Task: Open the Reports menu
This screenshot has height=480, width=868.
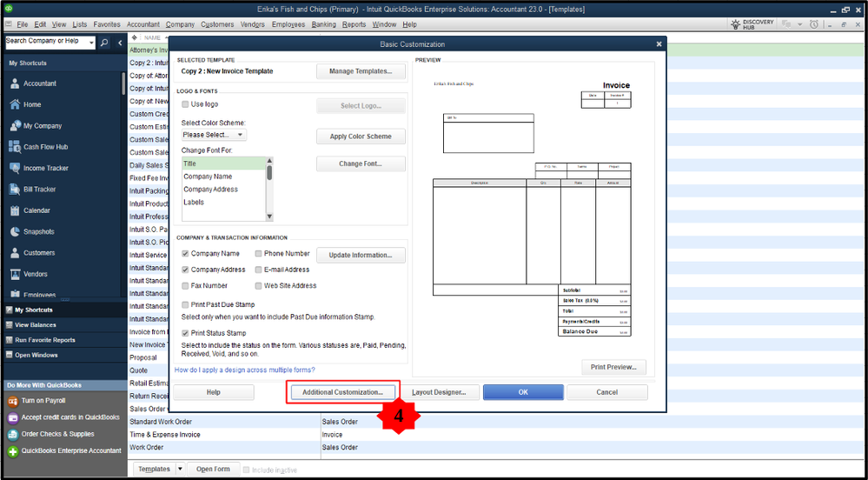Action: (354, 24)
